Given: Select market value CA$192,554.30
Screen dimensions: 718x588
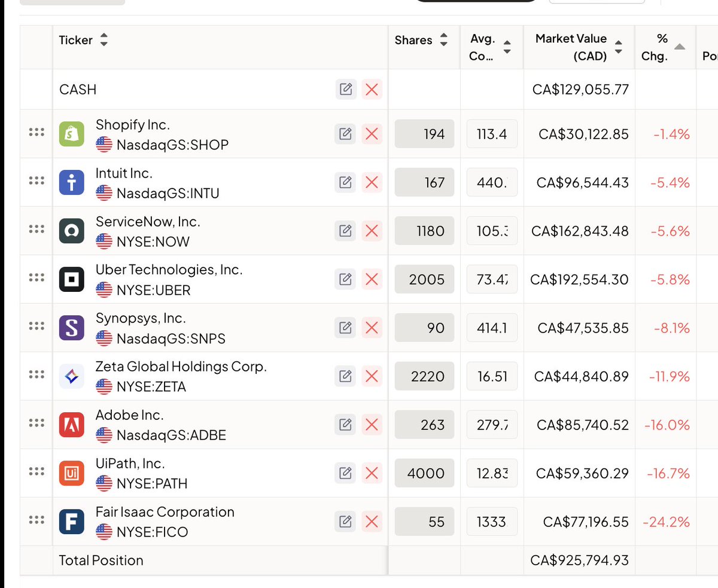Looking at the screenshot, I should 579,279.
